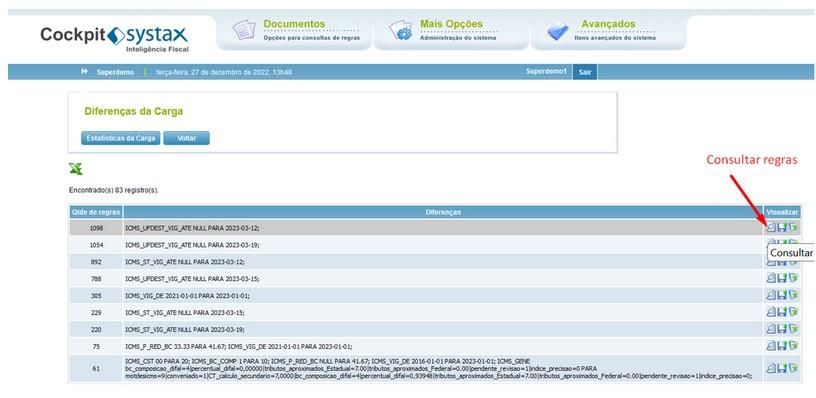Click Sair to log out
Screen dimensions: 816x398
(584, 72)
